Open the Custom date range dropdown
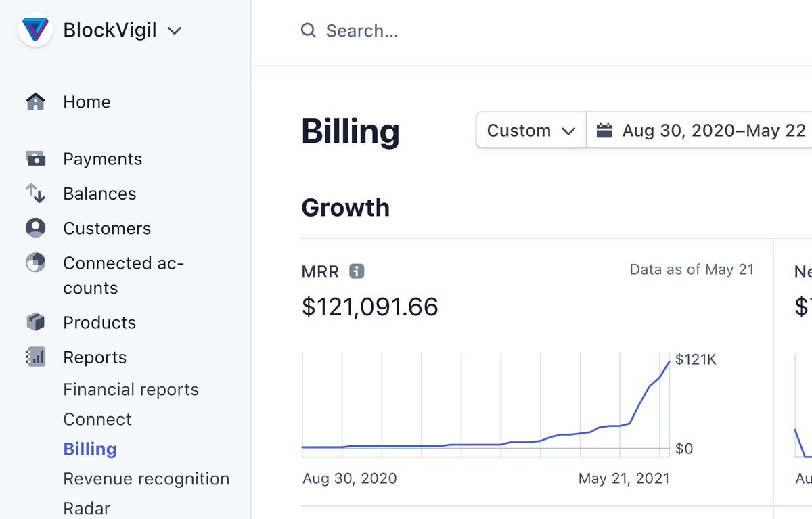 [531, 130]
